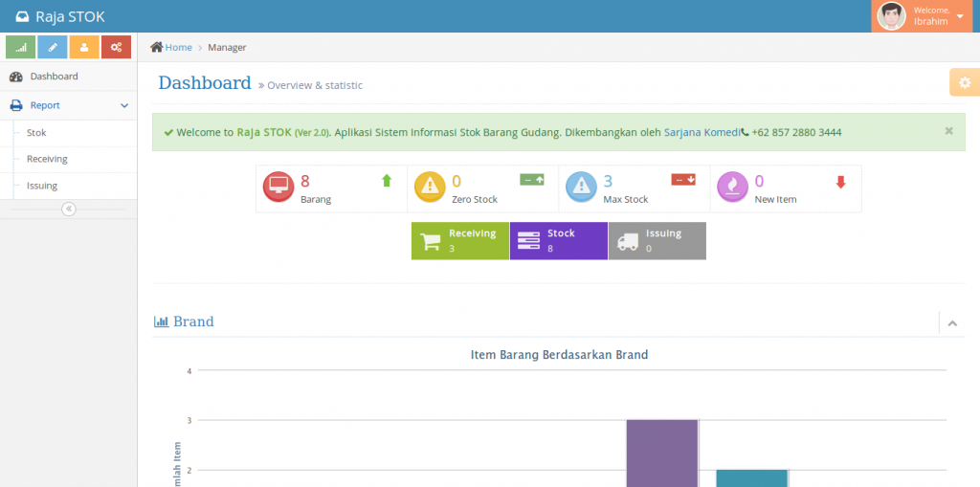Click the Dashboard page heading
Viewport: 980px width, 487px height.
point(205,82)
